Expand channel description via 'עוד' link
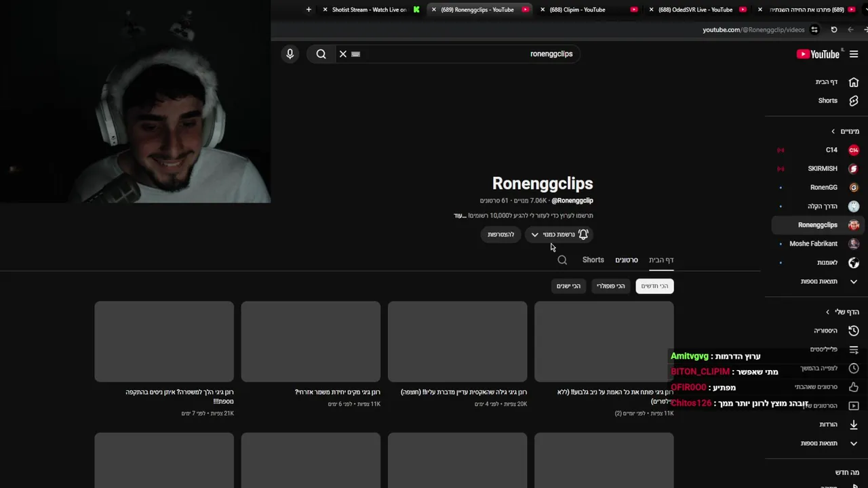This screenshot has height=488, width=868. tap(459, 216)
